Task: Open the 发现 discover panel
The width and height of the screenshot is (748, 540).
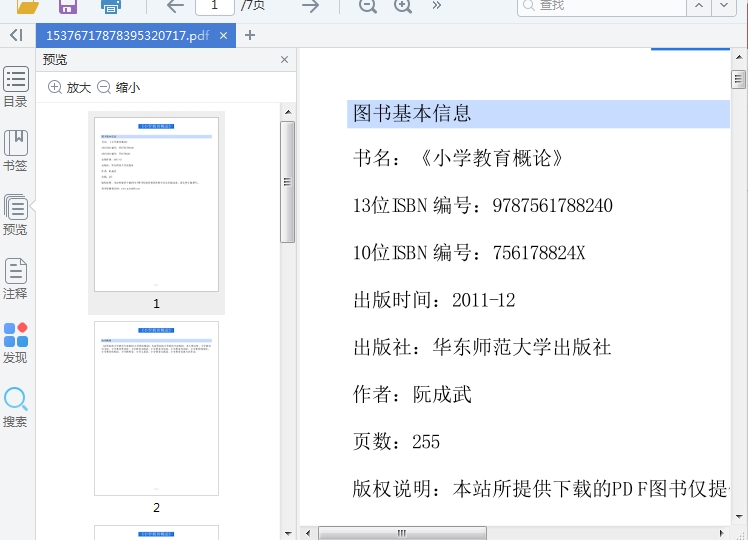Action: 16,343
